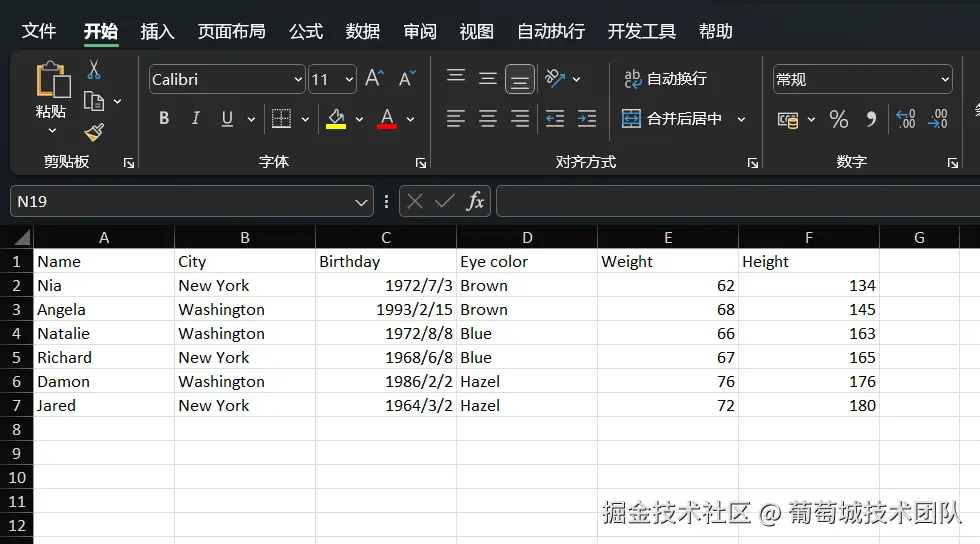Increase decimal places
The height and width of the screenshot is (544, 980).
point(906,119)
